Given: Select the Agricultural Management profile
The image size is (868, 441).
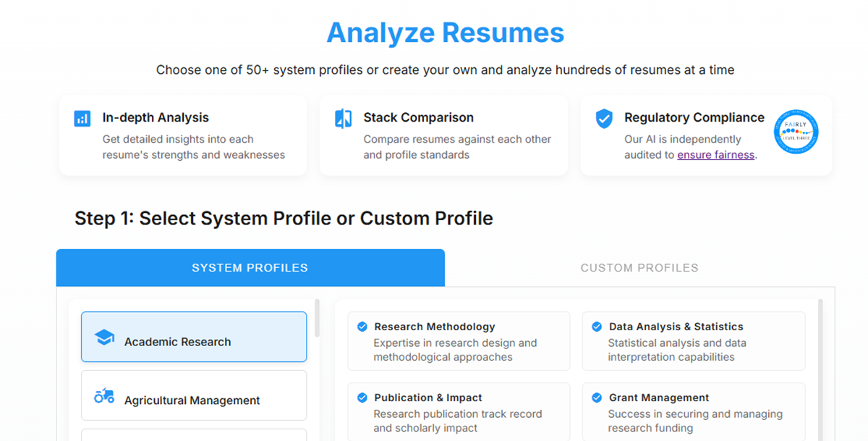Looking at the screenshot, I should pyautogui.click(x=193, y=395).
